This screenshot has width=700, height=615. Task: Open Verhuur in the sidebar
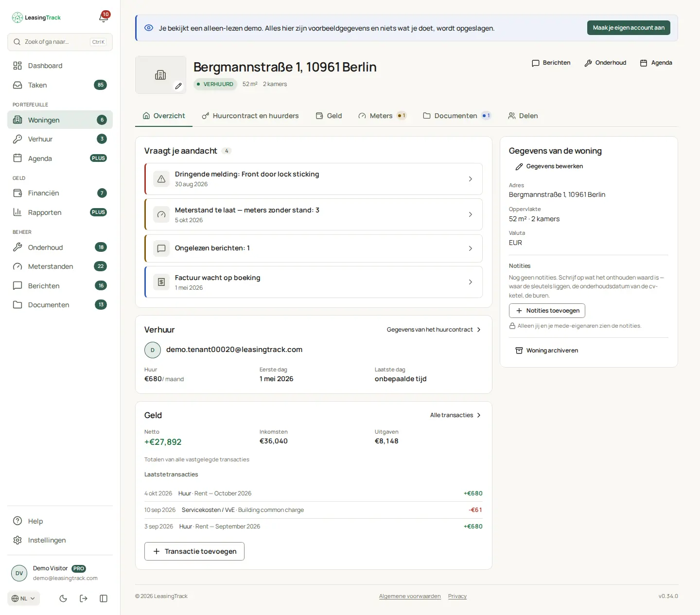[60, 139]
